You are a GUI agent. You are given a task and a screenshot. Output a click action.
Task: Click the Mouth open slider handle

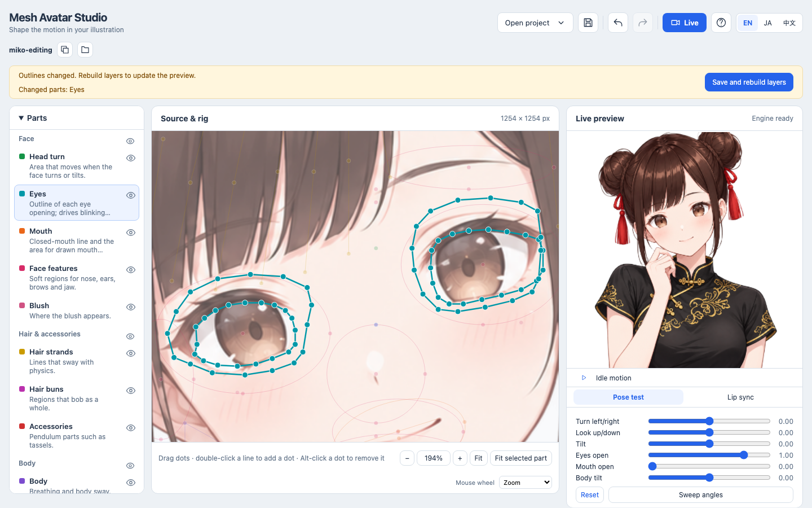pyautogui.click(x=652, y=466)
